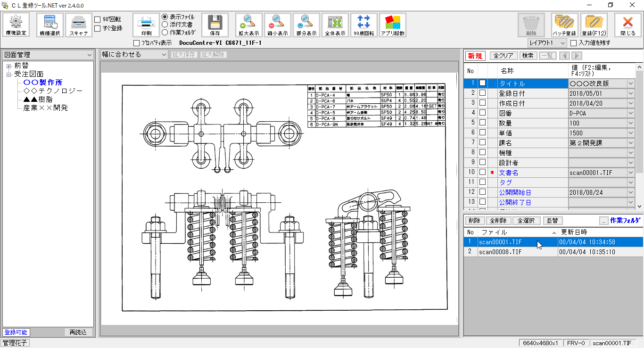Image resolution: width=644 pixels, height=348 pixels.
Task: Select file row scan00008.TIF
Action: (553, 252)
